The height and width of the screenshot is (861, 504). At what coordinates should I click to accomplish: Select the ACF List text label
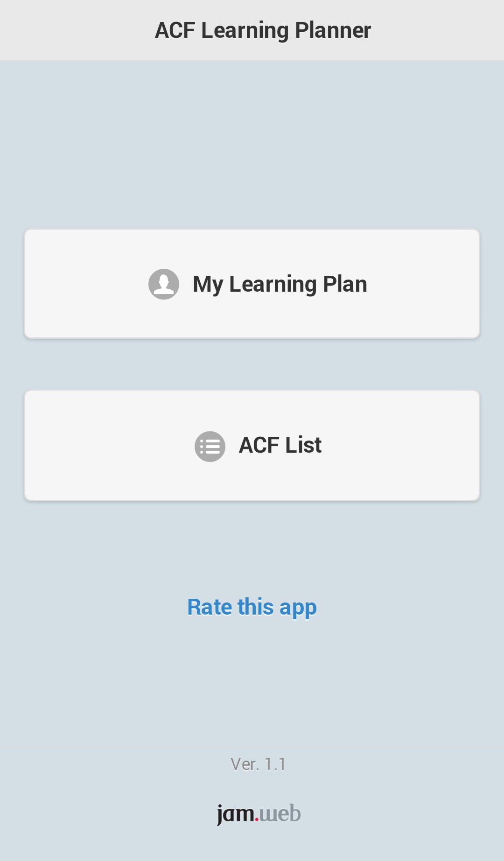279,445
